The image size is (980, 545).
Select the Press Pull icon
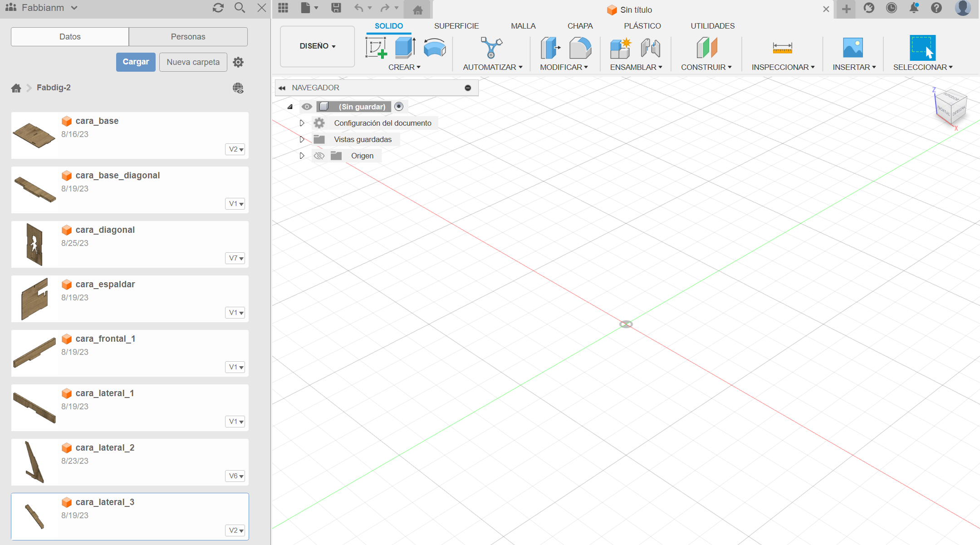[550, 48]
